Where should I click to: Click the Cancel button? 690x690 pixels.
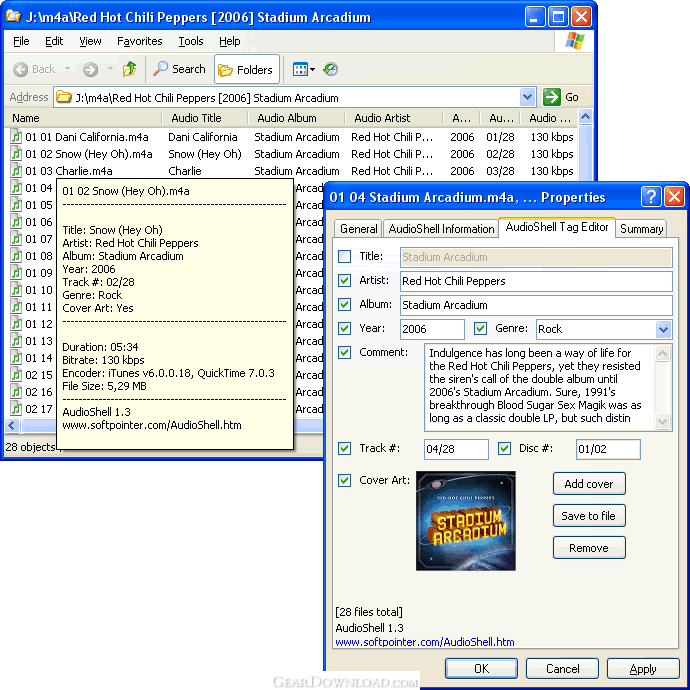point(562,669)
